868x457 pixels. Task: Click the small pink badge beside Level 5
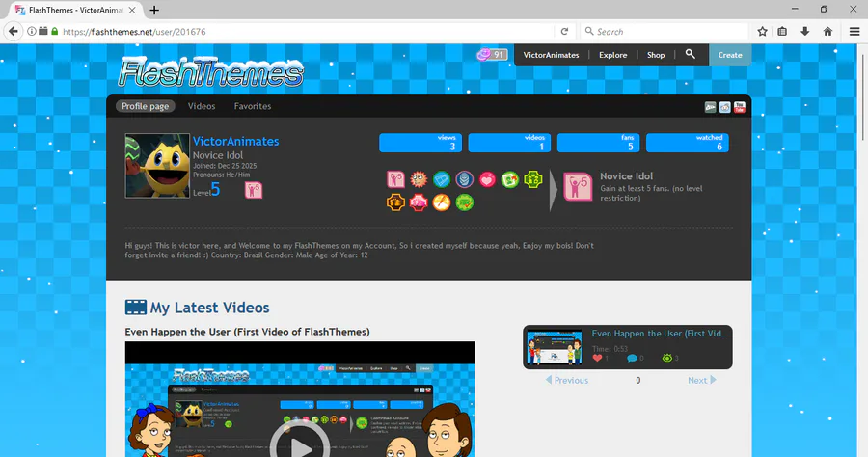click(x=254, y=190)
